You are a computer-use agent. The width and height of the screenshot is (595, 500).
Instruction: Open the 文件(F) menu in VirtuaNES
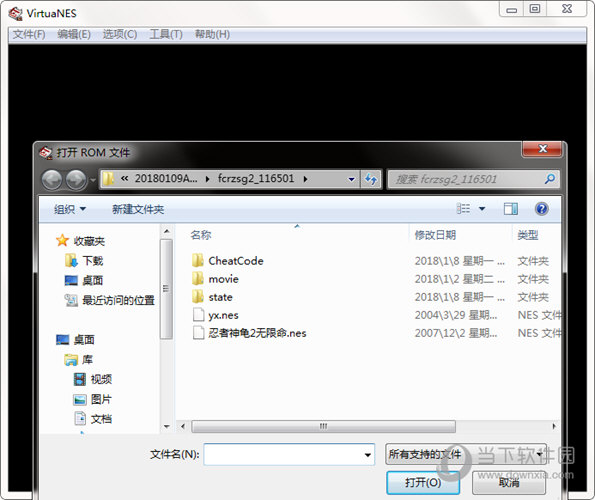pyautogui.click(x=29, y=35)
